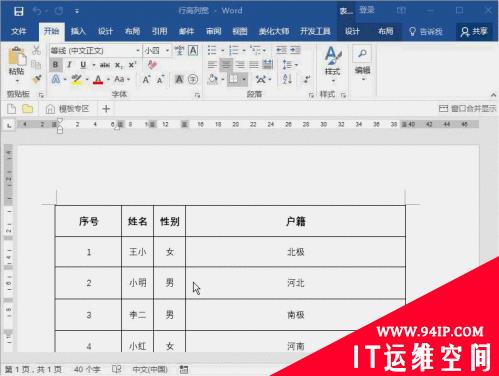Toggle center paragraph alignment
Image resolution: width=499 pixels, height=376 pixels.
226,64
